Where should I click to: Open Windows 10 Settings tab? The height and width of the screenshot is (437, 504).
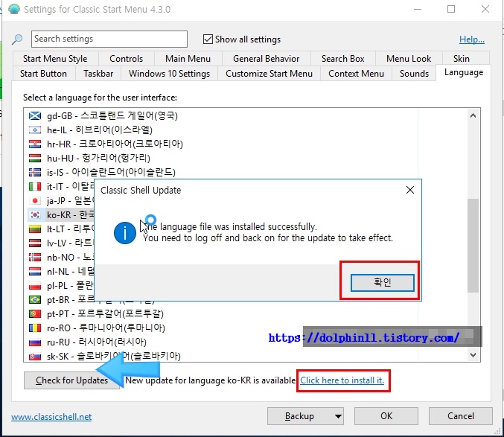tap(170, 74)
